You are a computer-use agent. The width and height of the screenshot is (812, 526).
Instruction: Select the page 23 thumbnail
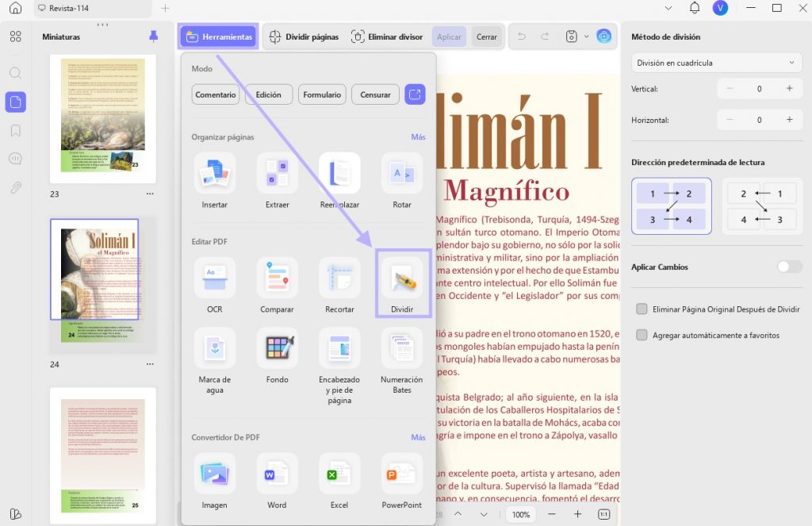[102, 119]
